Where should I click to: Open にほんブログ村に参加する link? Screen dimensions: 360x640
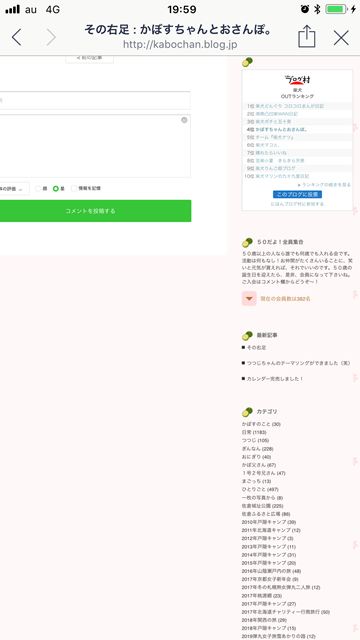pos(297,204)
